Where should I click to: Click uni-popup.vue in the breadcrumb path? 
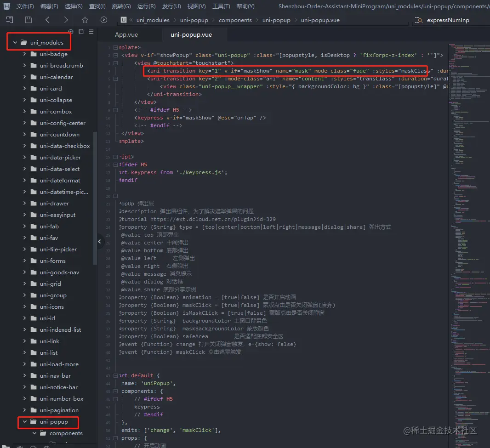tap(320, 20)
